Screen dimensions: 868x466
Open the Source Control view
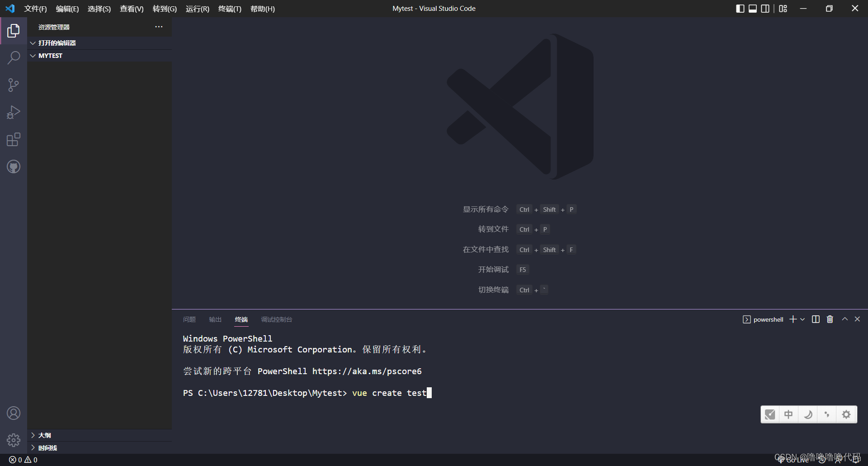click(x=14, y=85)
